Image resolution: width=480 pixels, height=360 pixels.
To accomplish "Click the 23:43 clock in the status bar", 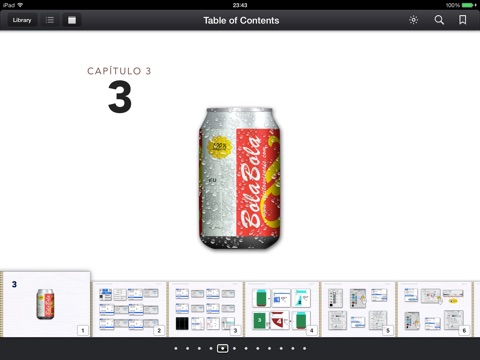I will coord(240,5).
